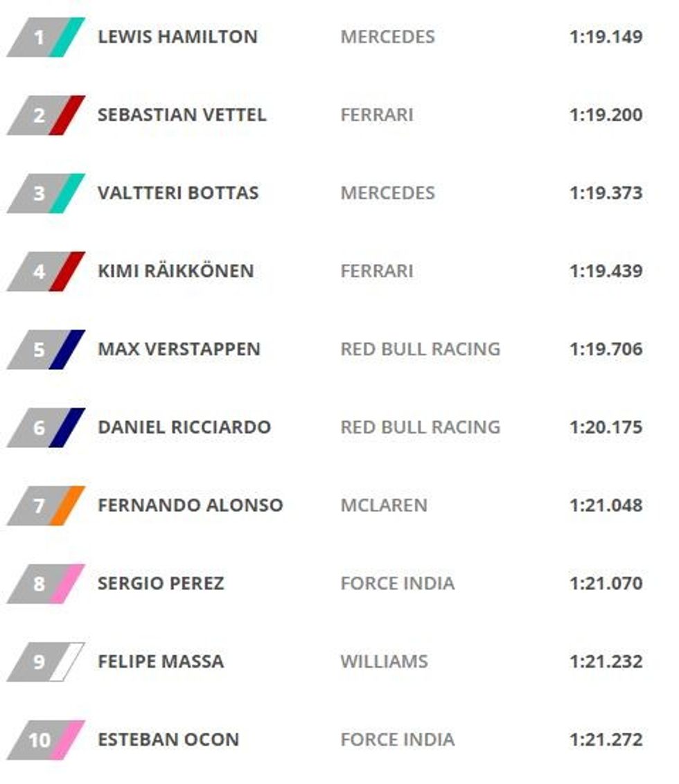
Task: Click Red Bull Racing next to Ricciardo
Action: click(420, 427)
